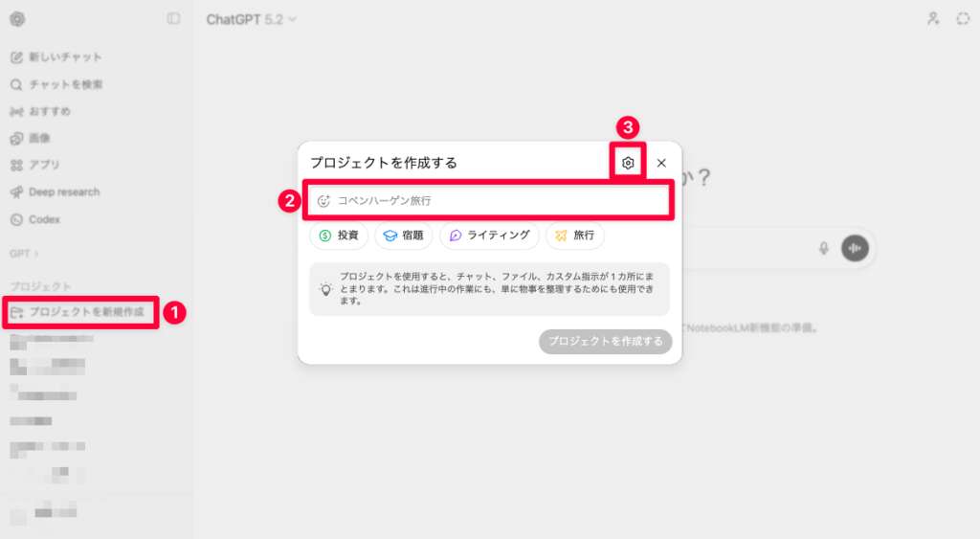Open the ChatGPT 5.2 model dropdown
This screenshot has height=539, width=980.
click(252, 19)
